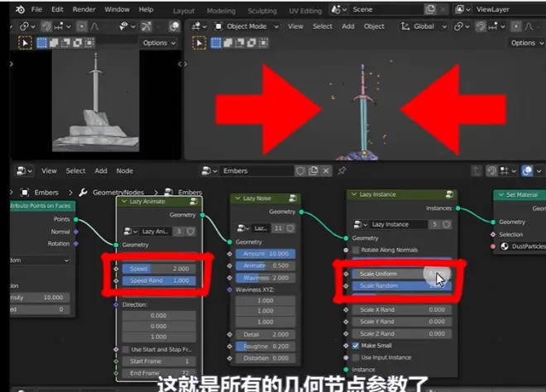Open the node editor type dropdown
The image size is (546, 392).
[x=24, y=170]
